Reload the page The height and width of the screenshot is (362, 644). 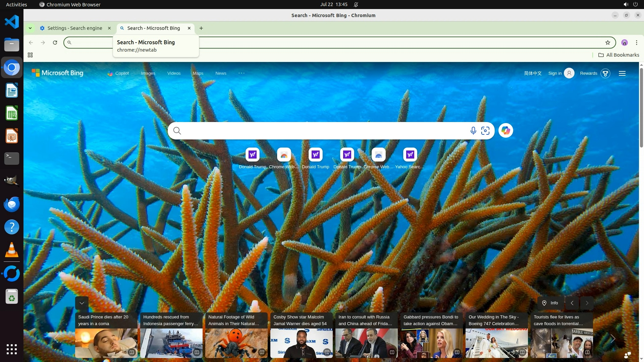(x=55, y=43)
